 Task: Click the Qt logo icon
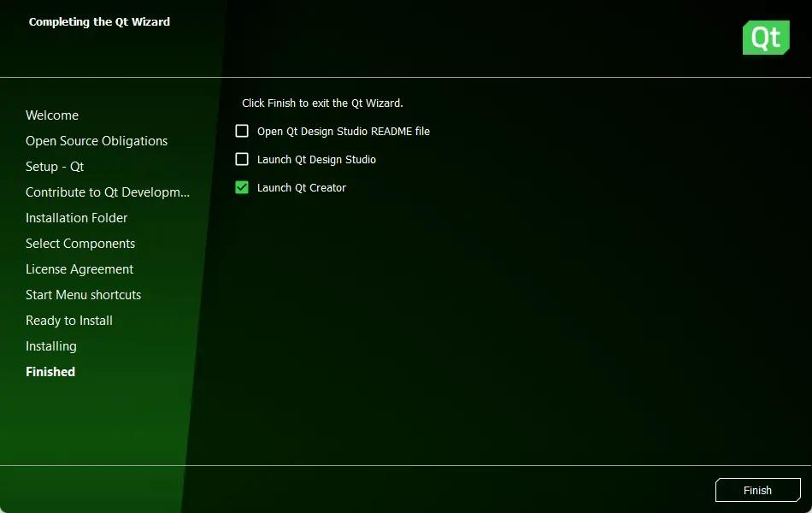(x=766, y=38)
